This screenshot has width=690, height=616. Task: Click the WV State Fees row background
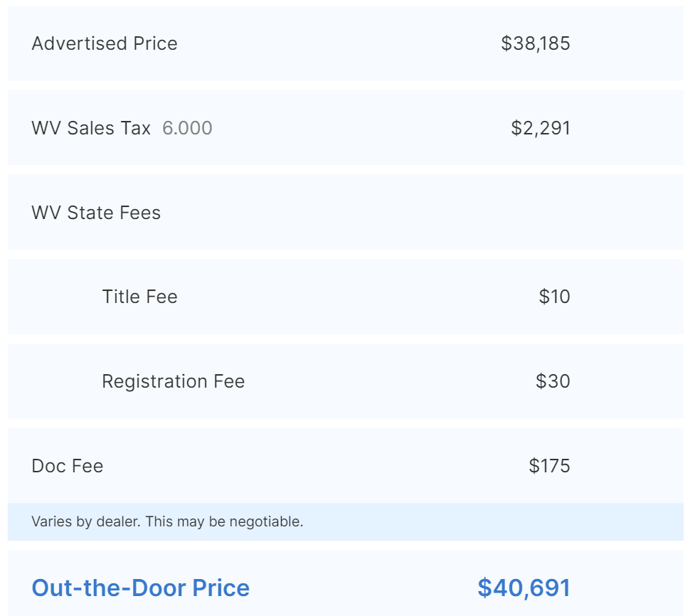click(x=346, y=212)
